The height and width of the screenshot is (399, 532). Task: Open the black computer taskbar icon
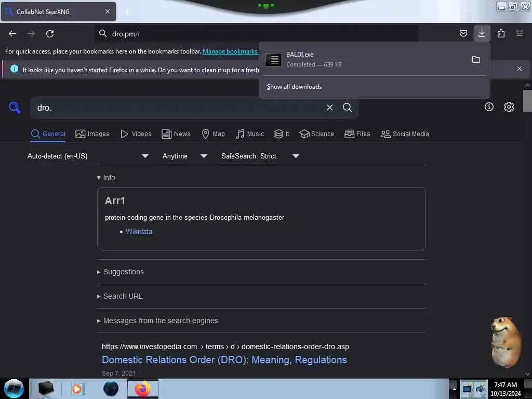46,389
